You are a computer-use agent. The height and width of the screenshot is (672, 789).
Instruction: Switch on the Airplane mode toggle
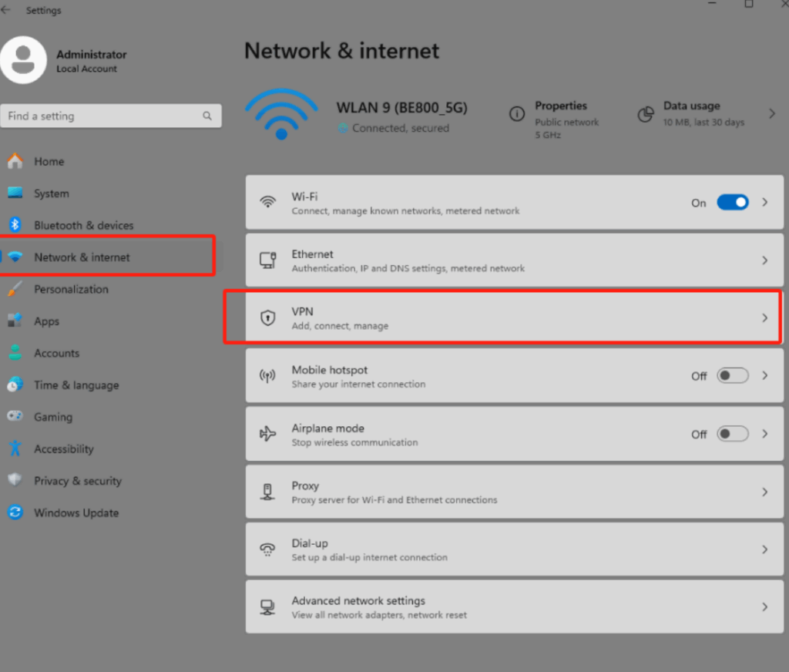click(732, 434)
